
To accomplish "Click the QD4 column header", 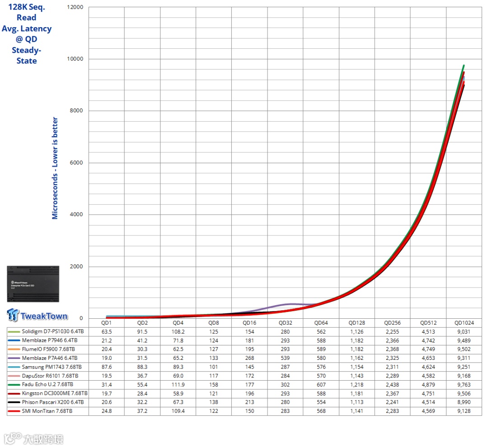I will tap(178, 323).
